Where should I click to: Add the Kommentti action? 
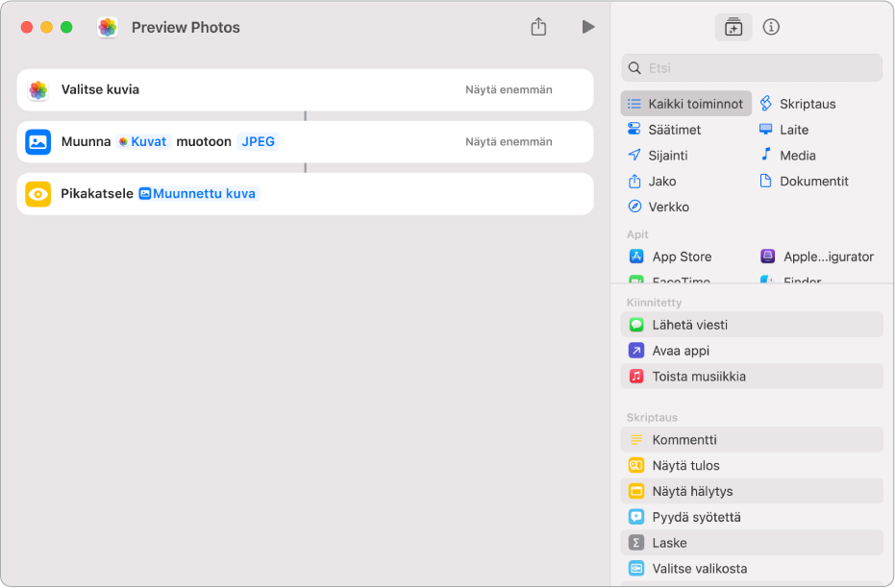[x=752, y=440]
